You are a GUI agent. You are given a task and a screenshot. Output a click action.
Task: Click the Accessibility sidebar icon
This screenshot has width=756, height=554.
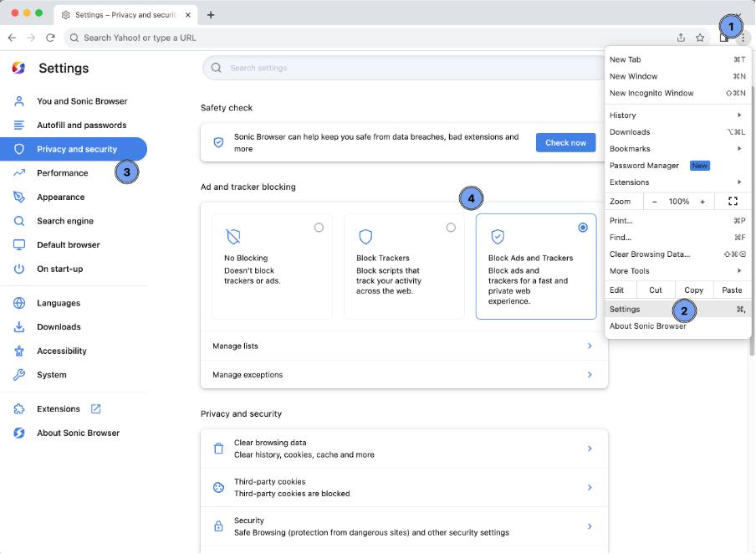pyautogui.click(x=18, y=351)
